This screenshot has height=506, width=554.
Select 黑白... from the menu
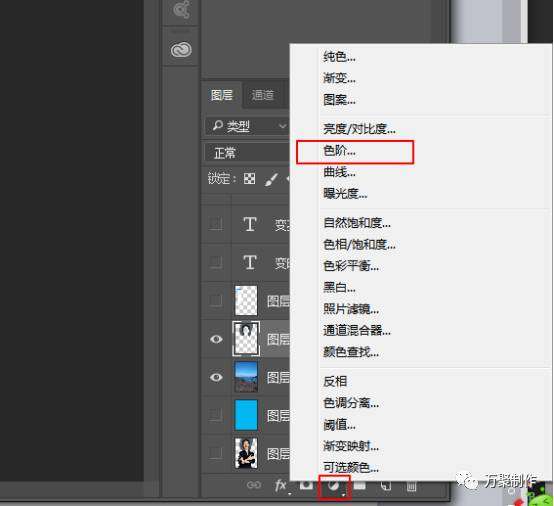tap(339, 288)
